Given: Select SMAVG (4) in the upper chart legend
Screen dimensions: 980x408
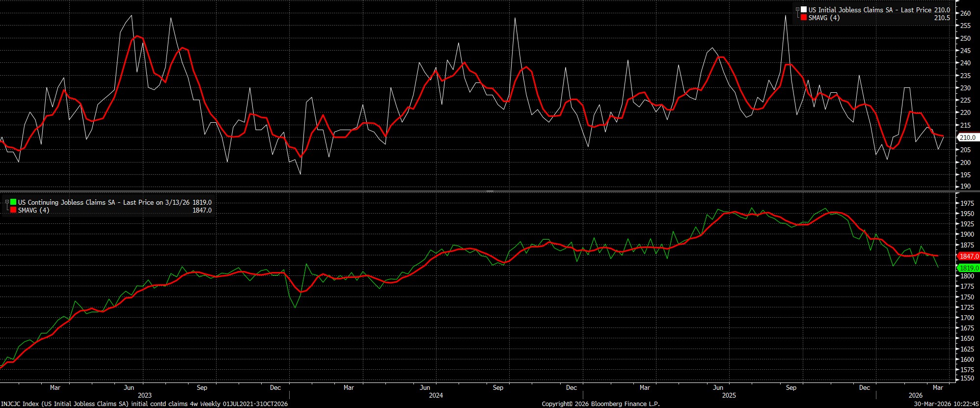Looking at the screenshot, I should tap(824, 18).
